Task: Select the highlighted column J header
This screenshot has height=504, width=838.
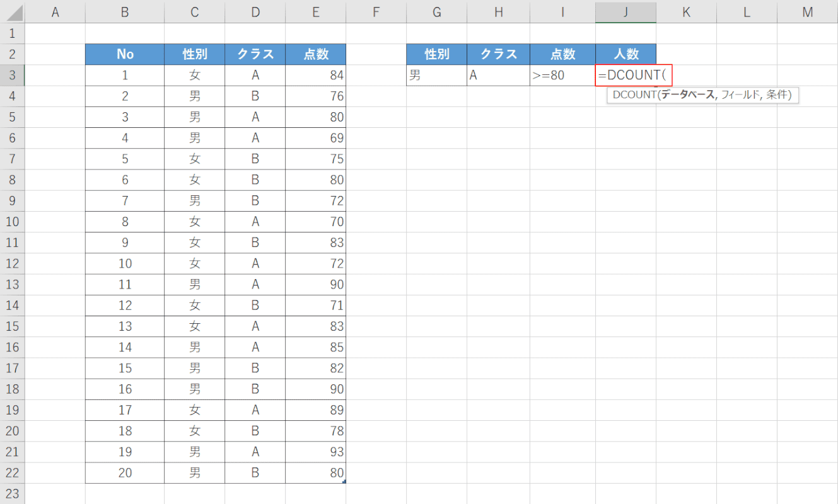Action: [626, 11]
